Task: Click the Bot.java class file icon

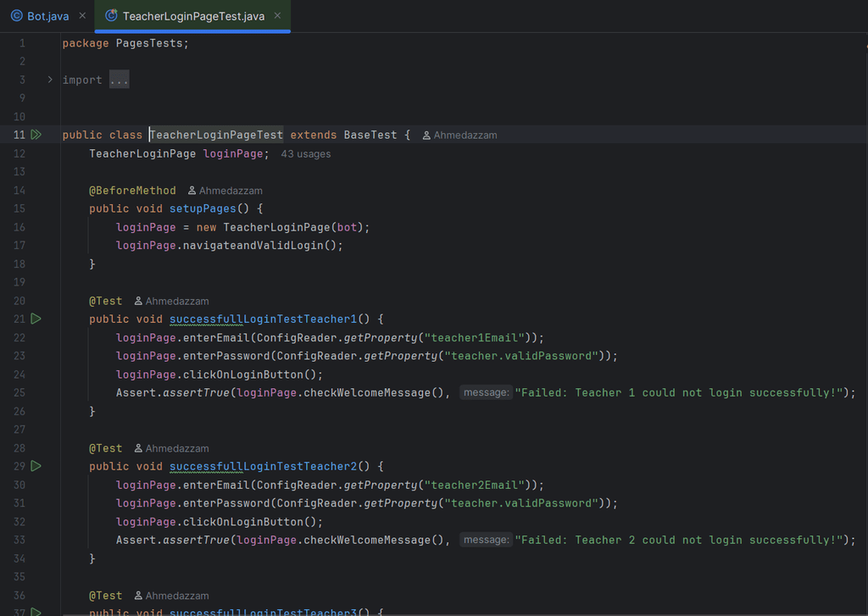Action: click(x=16, y=16)
